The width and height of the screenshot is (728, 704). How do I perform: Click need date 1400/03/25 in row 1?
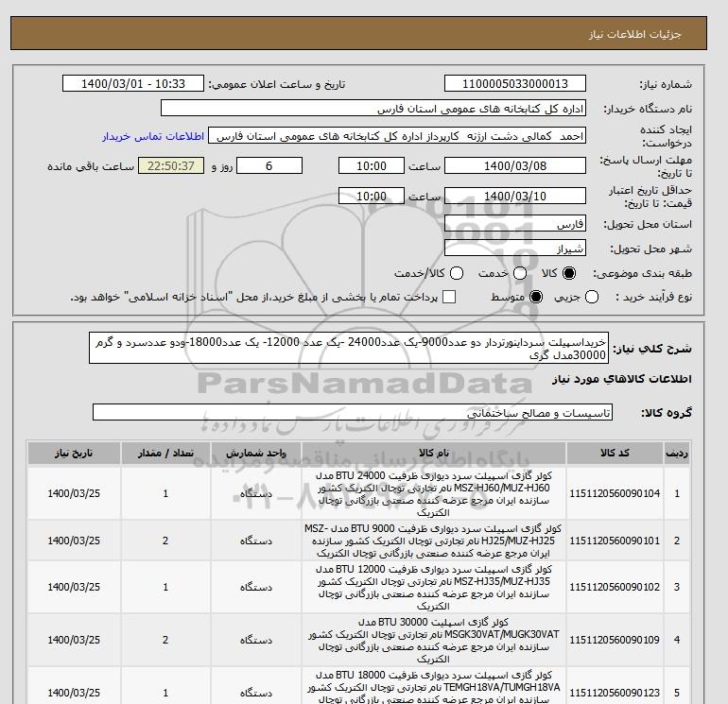click(74, 493)
